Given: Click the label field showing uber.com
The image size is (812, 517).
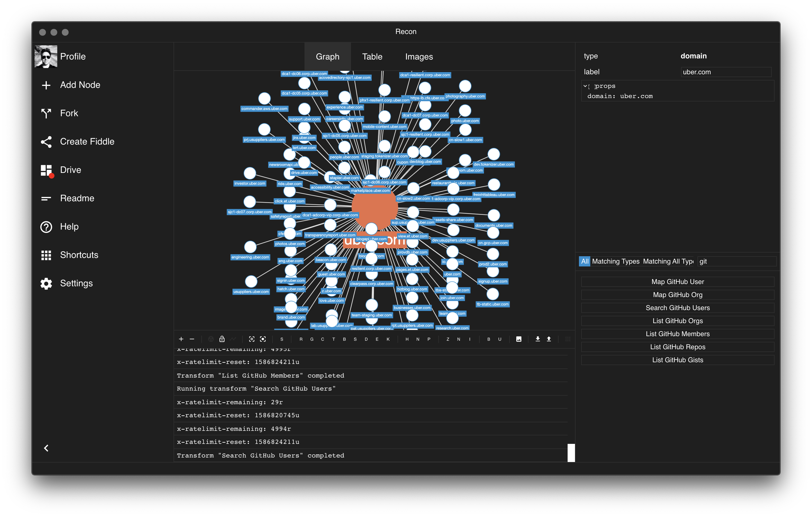Looking at the screenshot, I should click(x=726, y=72).
